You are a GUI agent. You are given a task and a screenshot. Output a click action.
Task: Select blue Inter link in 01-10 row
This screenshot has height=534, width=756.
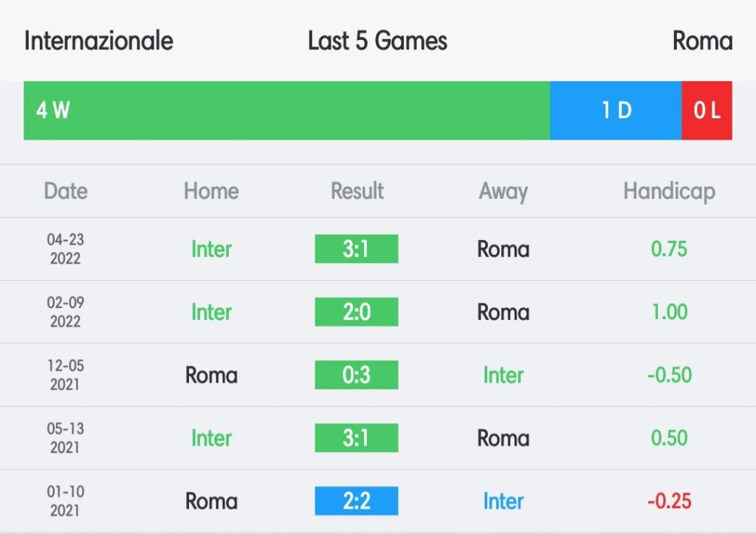(504, 502)
